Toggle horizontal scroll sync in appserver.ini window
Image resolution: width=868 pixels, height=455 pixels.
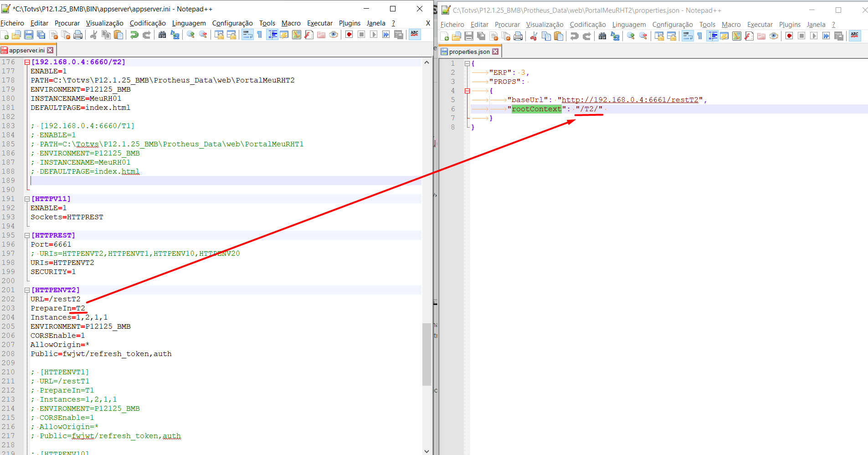[x=231, y=35]
